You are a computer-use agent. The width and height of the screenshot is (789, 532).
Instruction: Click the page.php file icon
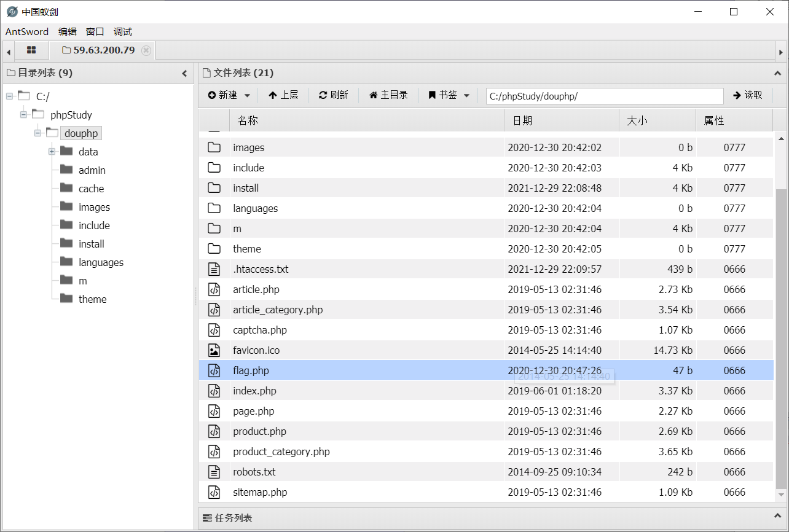pos(214,411)
